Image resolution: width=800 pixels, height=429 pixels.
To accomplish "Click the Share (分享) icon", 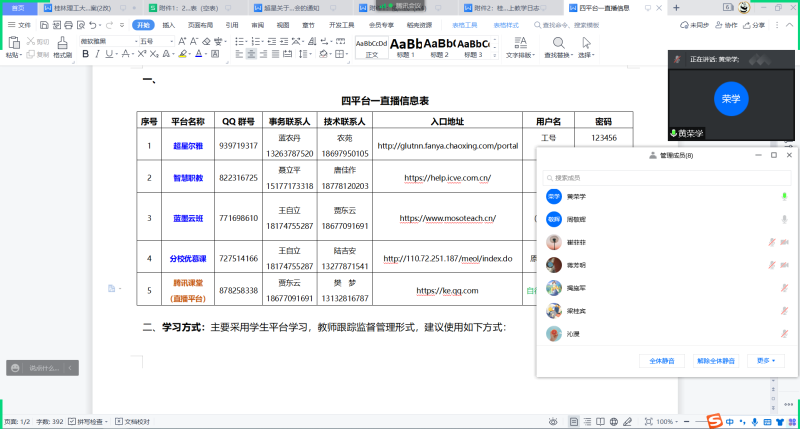I will [751, 24].
